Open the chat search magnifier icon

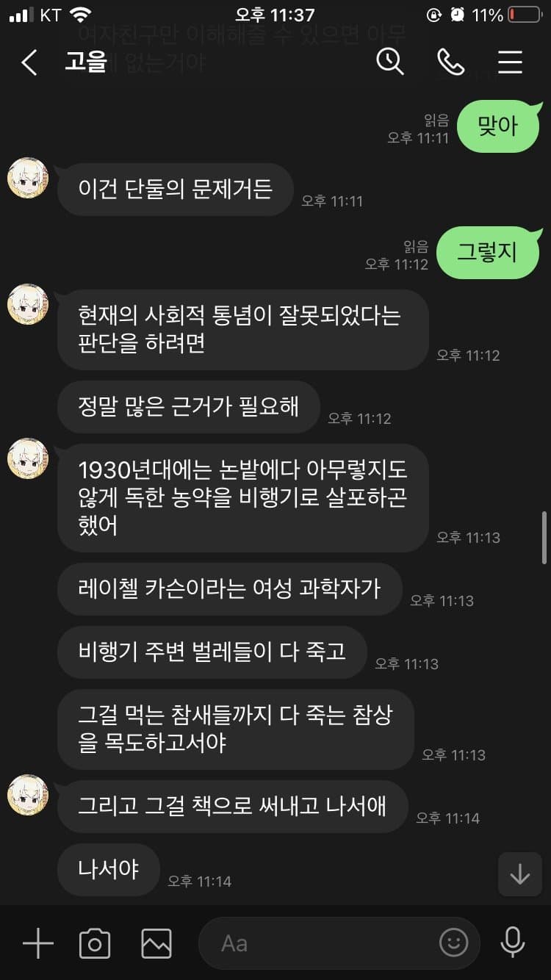pyautogui.click(x=390, y=62)
